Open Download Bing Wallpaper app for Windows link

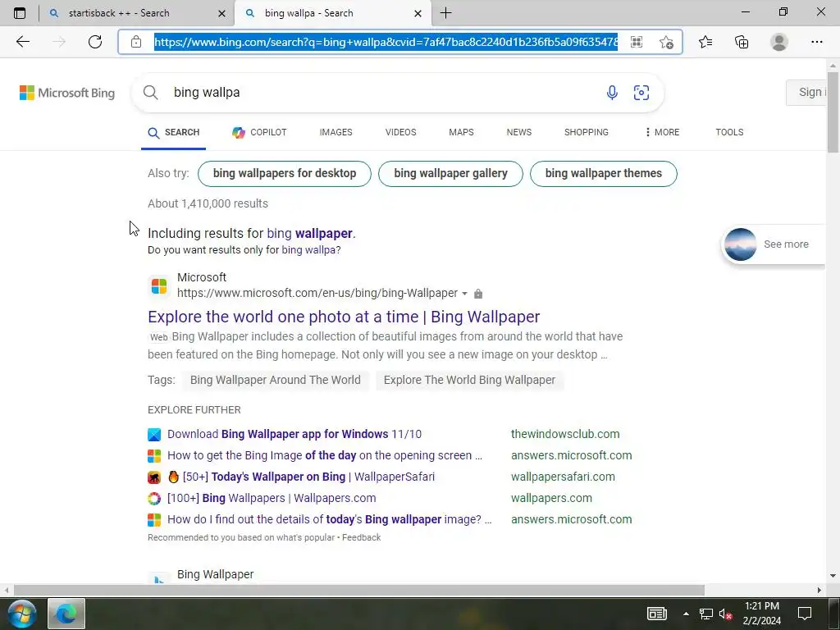coord(294,434)
